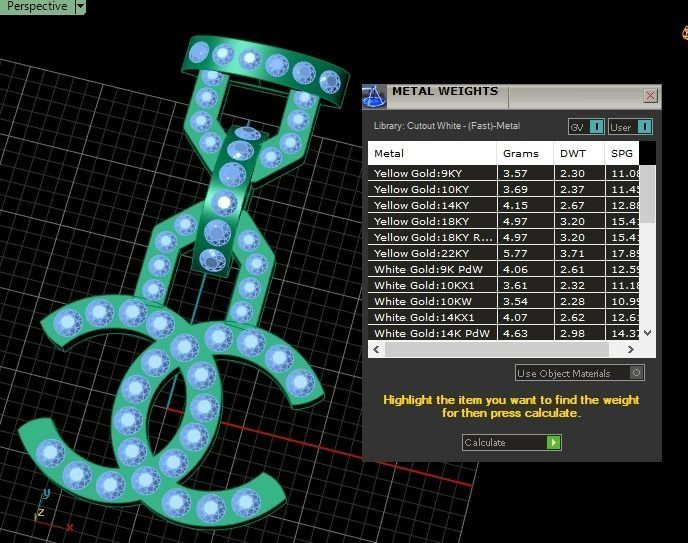Click the green arrow on Calculate

pos(554,443)
